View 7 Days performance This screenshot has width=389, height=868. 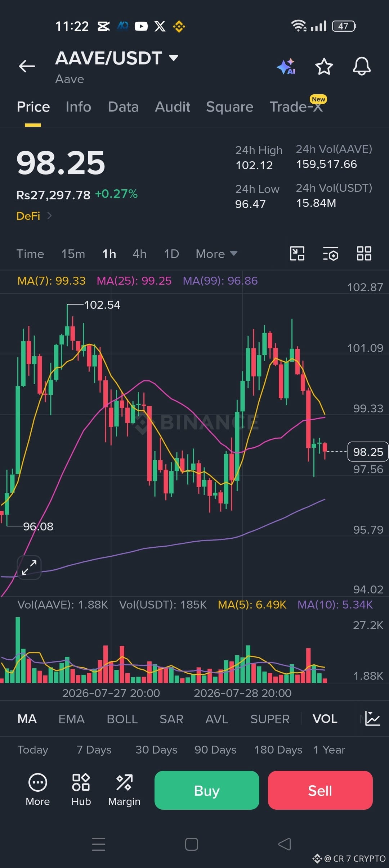click(94, 750)
